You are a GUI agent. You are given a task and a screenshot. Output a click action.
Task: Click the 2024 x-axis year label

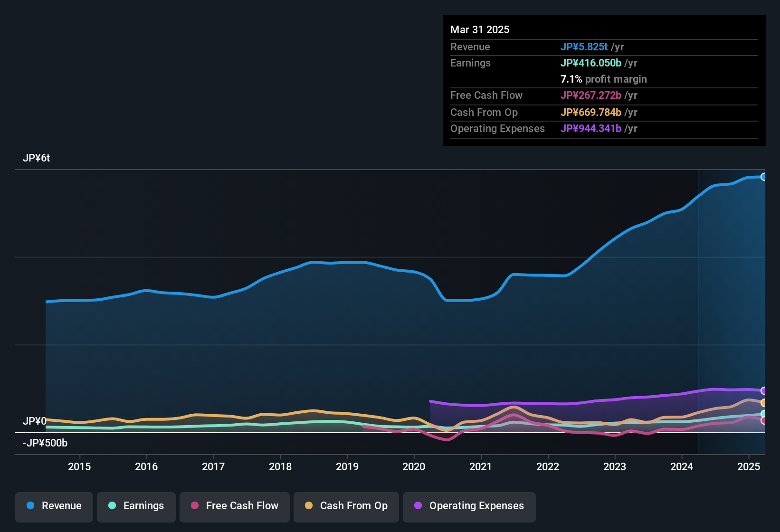(x=682, y=466)
